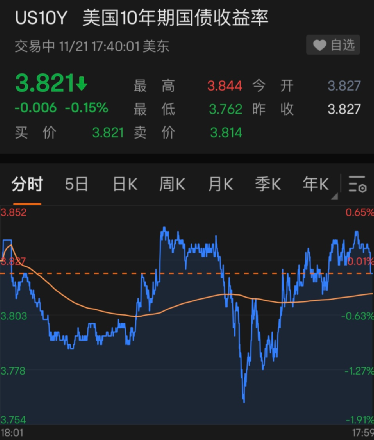Click the 最低 3.762 value

[x=225, y=109]
